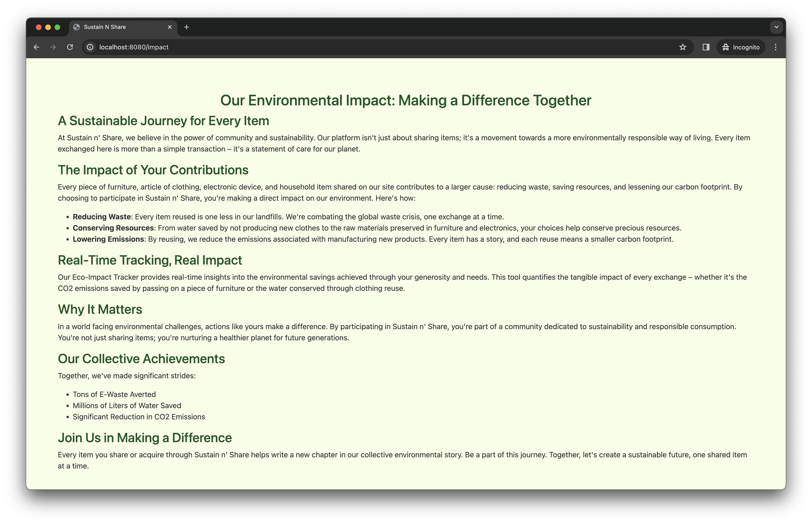Select the Sustain N Share tab
This screenshot has height=524, width=812.
[x=116, y=27]
